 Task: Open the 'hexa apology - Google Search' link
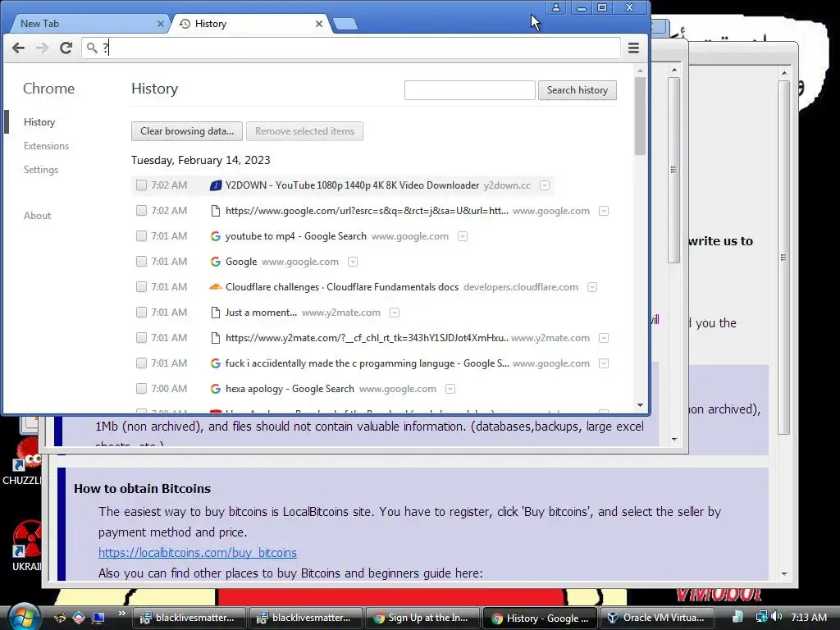290,389
